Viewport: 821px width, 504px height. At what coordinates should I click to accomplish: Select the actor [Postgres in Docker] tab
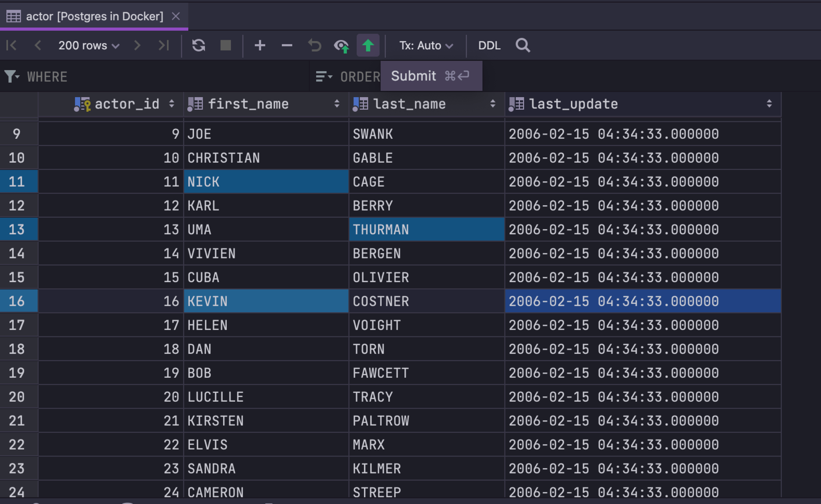(x=94, y=16)
